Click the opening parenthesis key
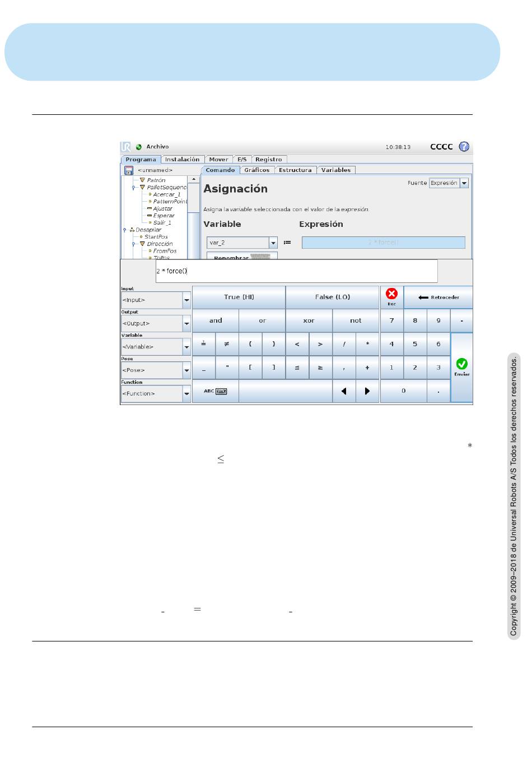532x772 pixels. 250,344
